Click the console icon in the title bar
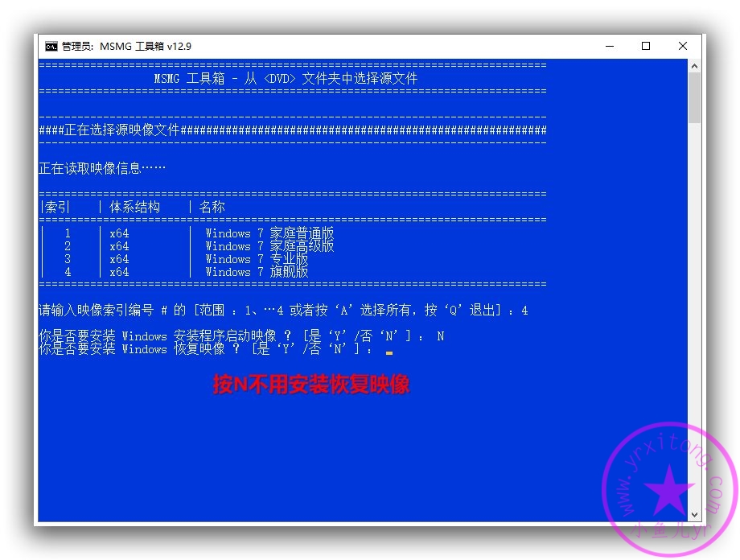 point(51,47)
